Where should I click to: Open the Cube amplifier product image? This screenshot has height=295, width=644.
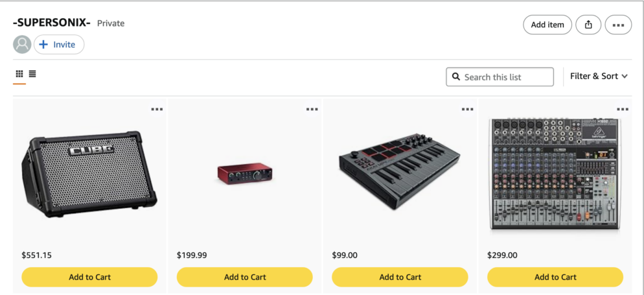point(89,172)
